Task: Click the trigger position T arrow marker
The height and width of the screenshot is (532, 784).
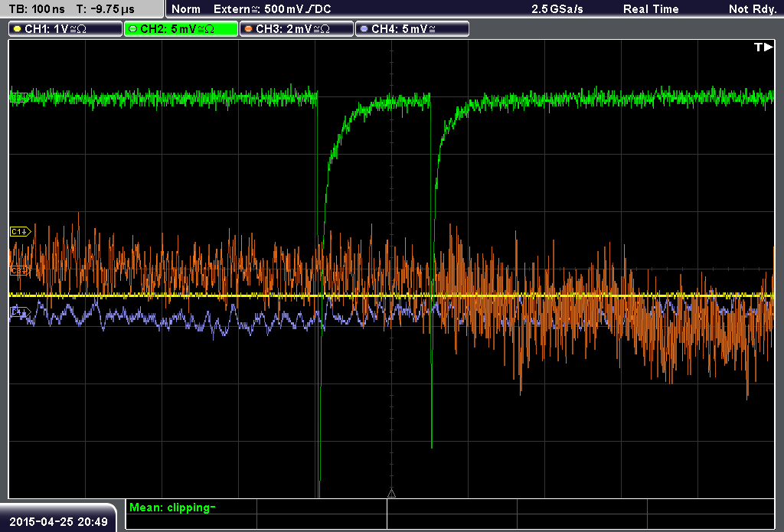Action: 763,47
